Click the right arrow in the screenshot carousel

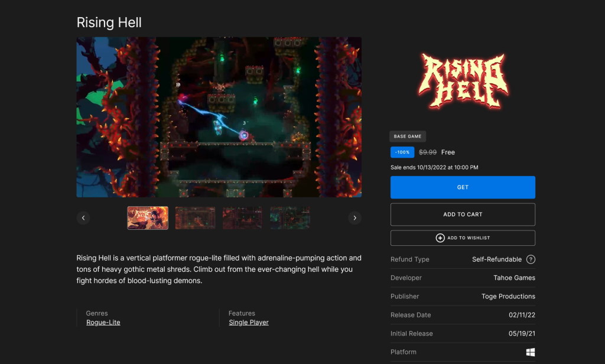click(x=354, y=217)
